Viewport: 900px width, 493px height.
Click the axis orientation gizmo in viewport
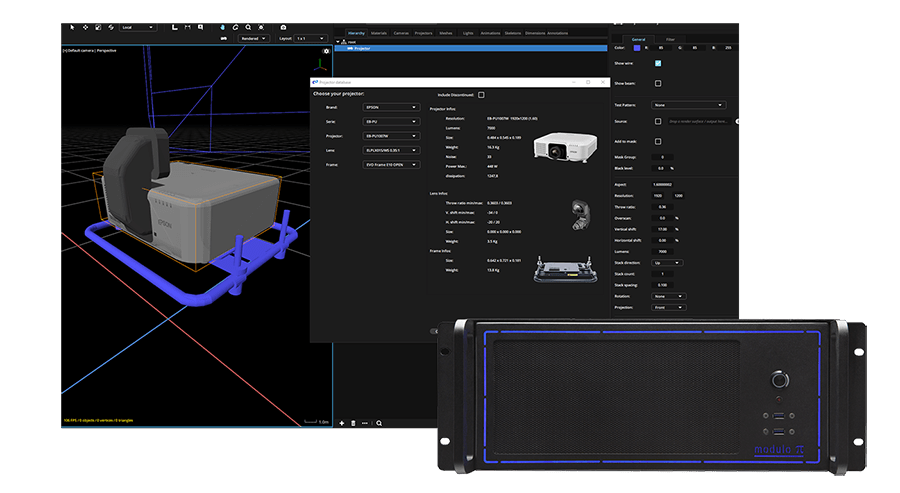[320, 65]
